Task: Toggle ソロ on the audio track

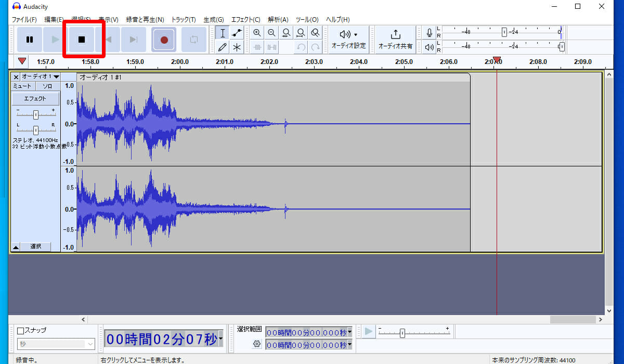Action: click(47, 86)
